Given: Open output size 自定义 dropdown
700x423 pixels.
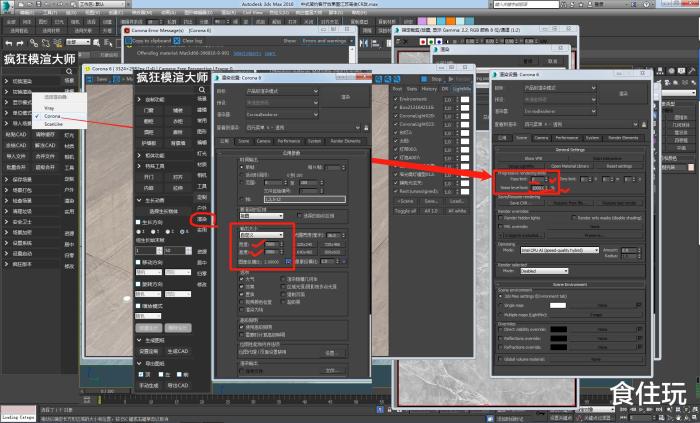Looking at the screenshot, I should point(262,235).
